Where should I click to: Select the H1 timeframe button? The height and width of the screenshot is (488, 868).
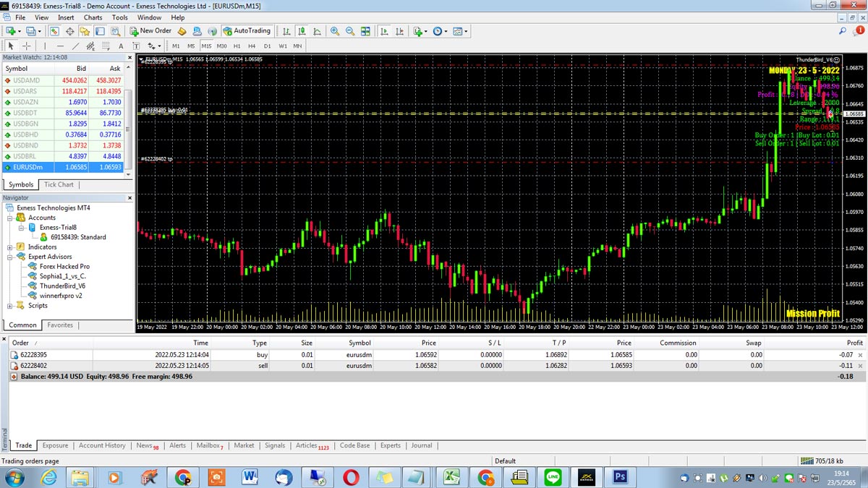237,45
